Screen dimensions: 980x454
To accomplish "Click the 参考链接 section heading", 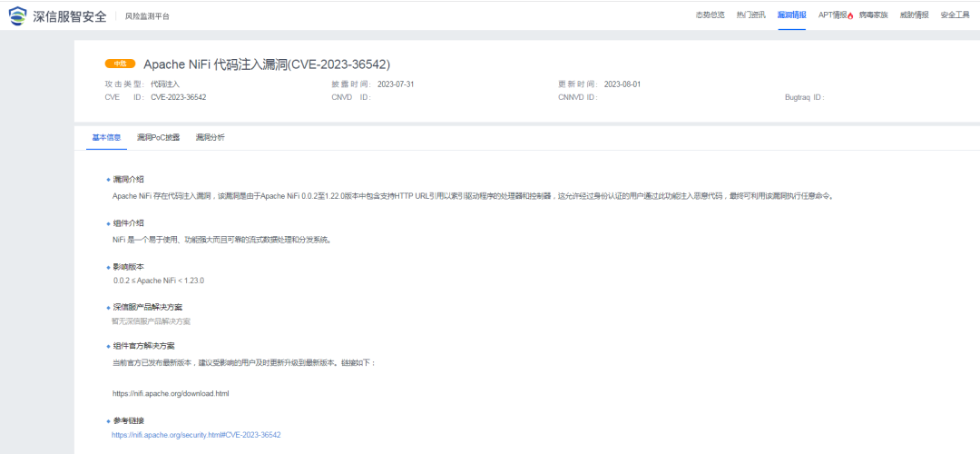I will coord(128,420).
